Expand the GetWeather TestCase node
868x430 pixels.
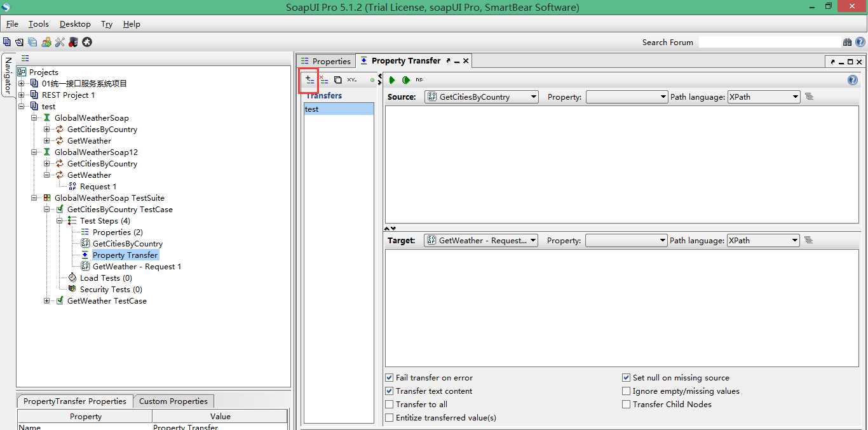point(47,300)
